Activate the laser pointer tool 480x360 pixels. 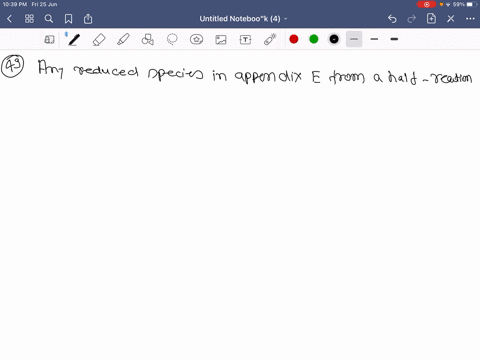tap(270, 40)
